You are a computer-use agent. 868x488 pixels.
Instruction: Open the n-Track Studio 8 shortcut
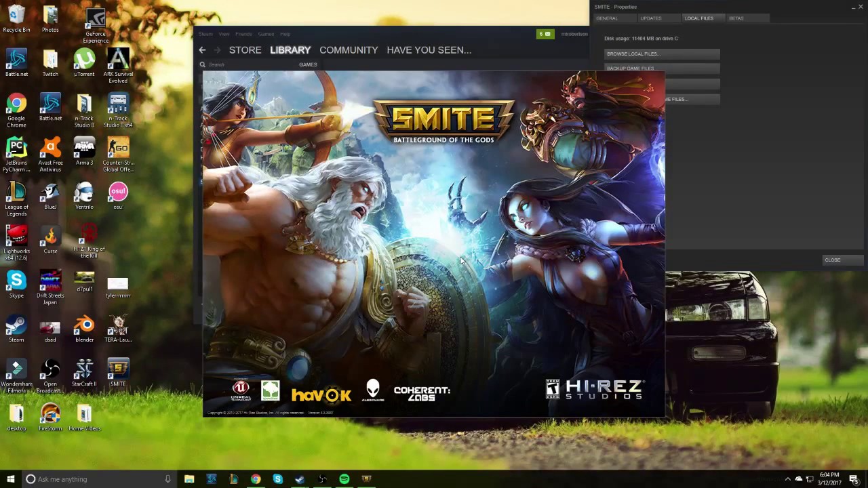[x=84, y=110]
